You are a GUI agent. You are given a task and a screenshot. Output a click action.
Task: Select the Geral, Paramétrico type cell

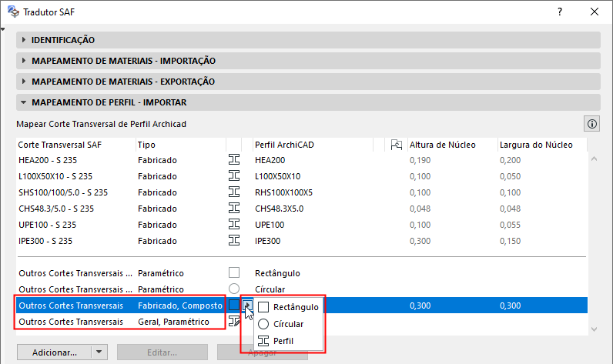173,322
